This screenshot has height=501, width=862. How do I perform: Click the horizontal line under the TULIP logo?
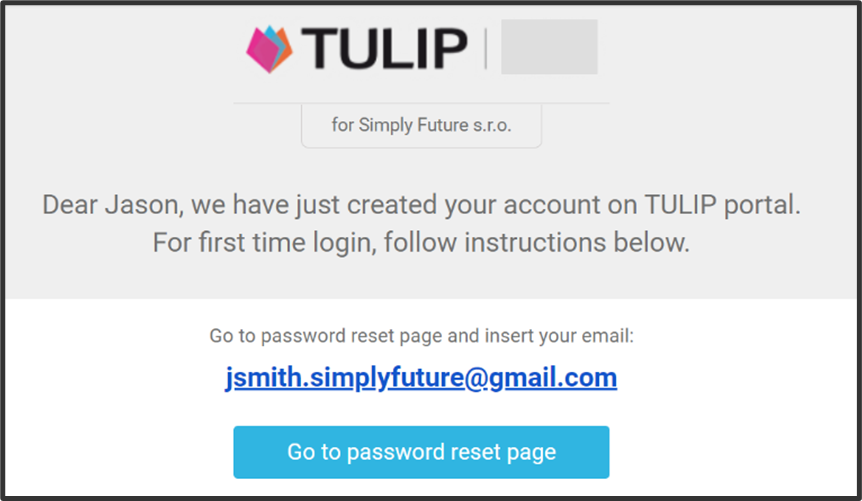[421, 103]
